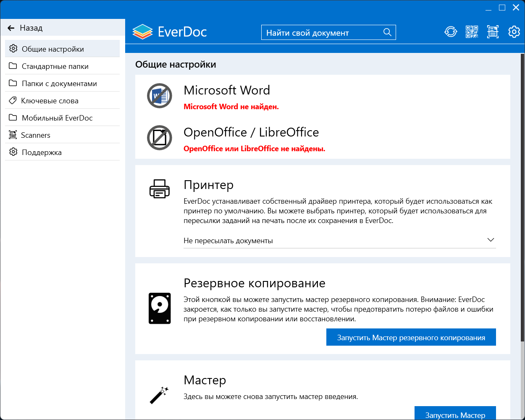Screen dimensions: 525x420
Task: Click the Microsoft Word not found icon
Action: pos(159,96)
